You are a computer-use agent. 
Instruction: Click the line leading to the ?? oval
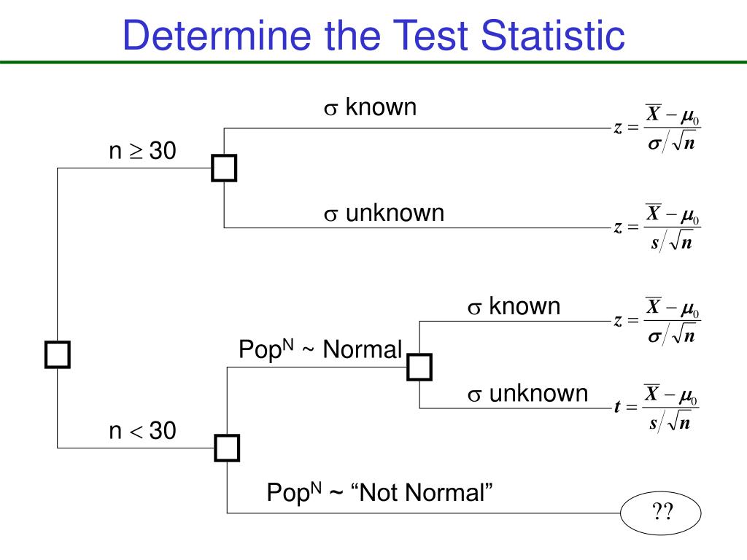(x=424, y=513)
